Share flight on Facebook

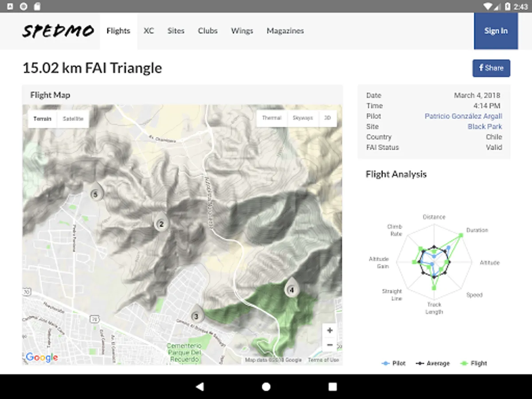(x=491, y=68)
